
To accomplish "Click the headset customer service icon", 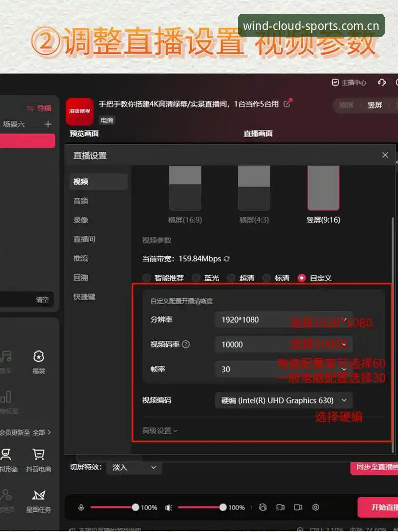I will (382, 83).
